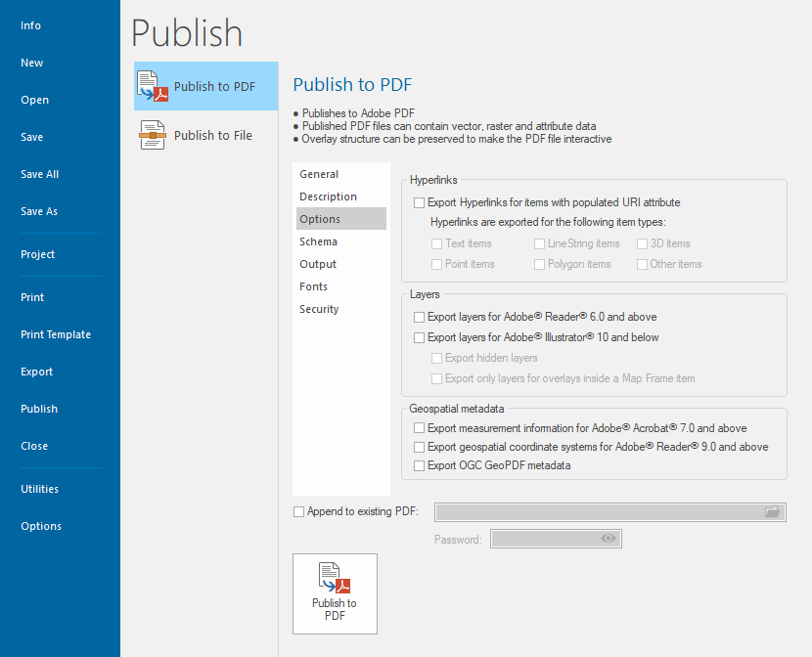Check Export layers for Adobe Illustrator 10 and below
The image size is (812, 657).
pos(420,338)
